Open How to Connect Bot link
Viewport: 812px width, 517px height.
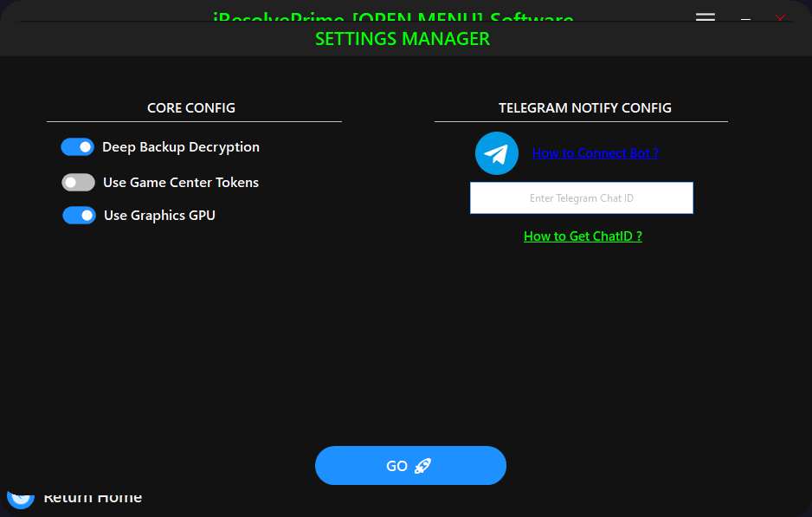pos(596,153)
